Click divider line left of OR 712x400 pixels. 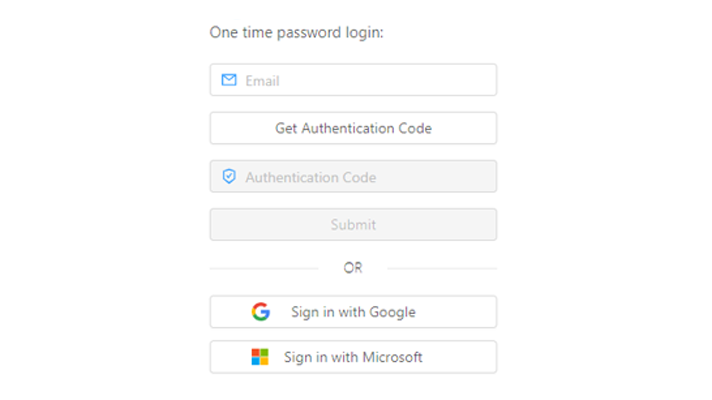point(264,268)
